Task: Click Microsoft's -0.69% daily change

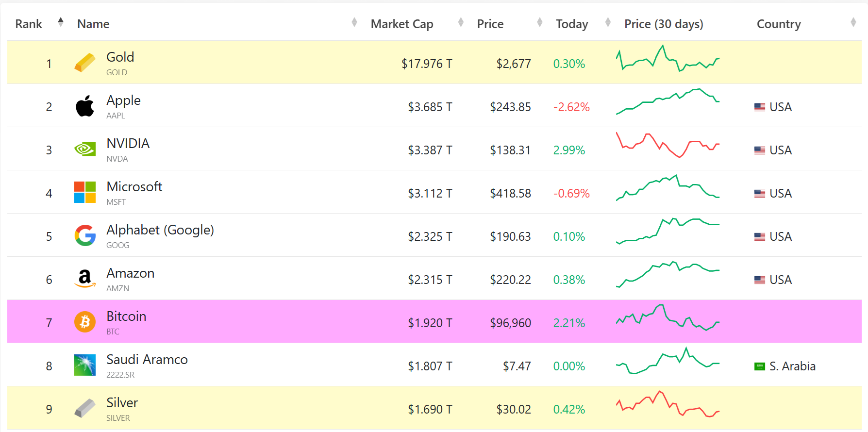Action: point(571,193)
